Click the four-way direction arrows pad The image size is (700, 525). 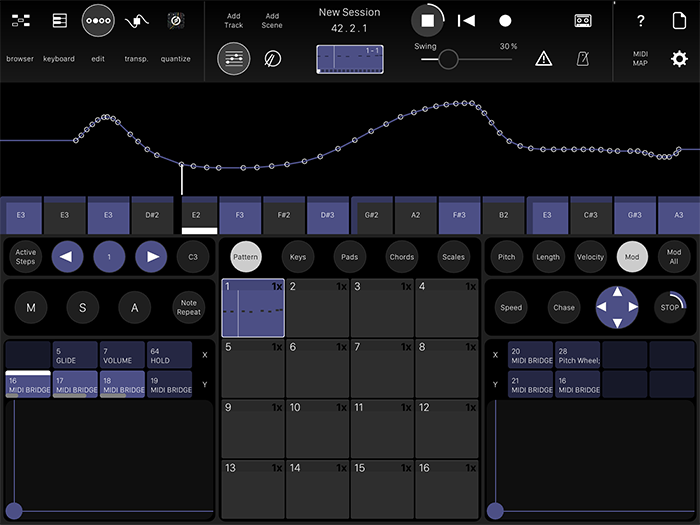(617, 308)
